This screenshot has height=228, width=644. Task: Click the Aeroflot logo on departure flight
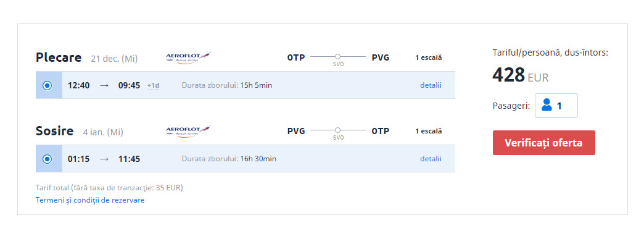pyautogui.click(x=188, y=57)
